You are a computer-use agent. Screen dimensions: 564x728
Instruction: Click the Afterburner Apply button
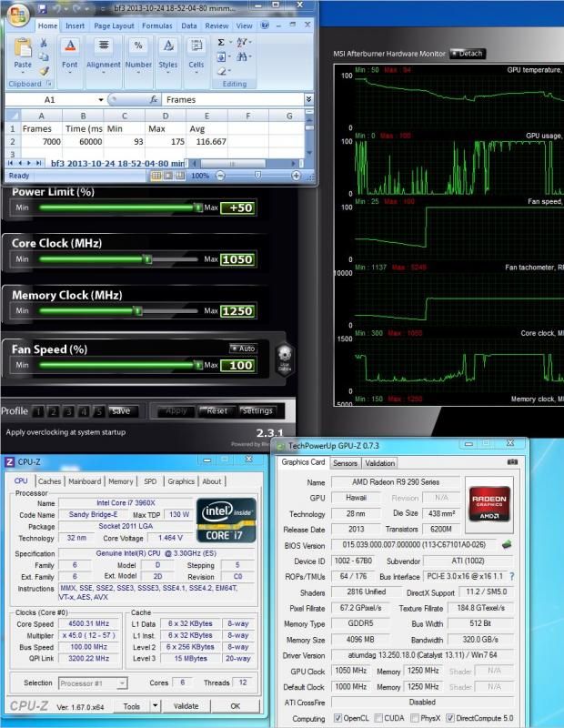176,411
